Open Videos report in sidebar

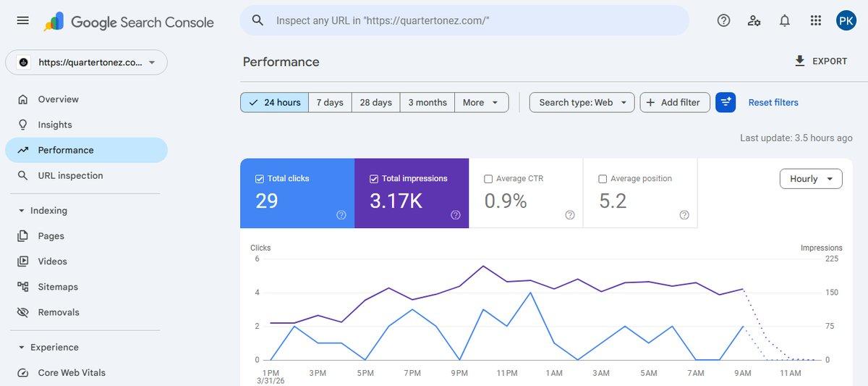[x=86, y=261]
